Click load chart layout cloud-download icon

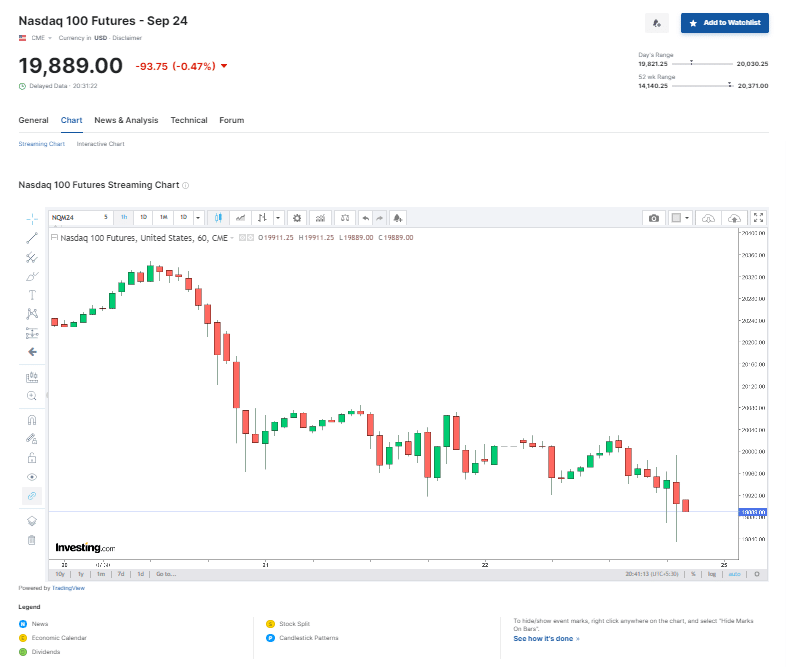click(x=708, y=218)
